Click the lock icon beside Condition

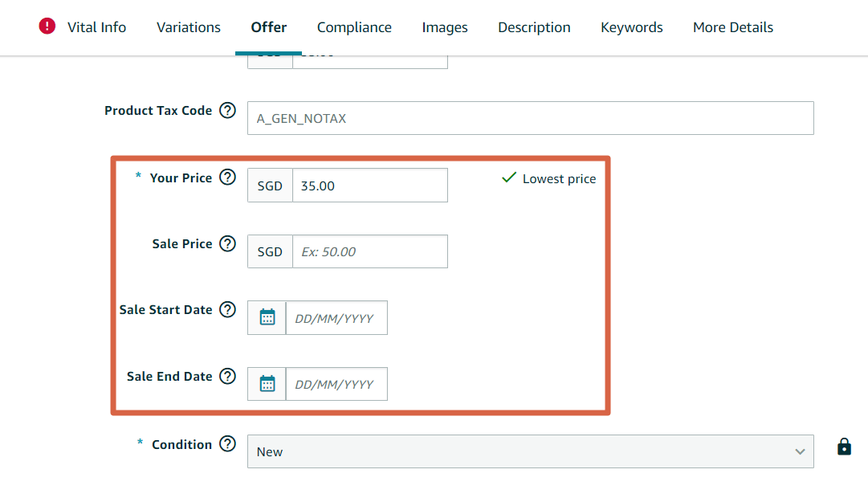844,447
